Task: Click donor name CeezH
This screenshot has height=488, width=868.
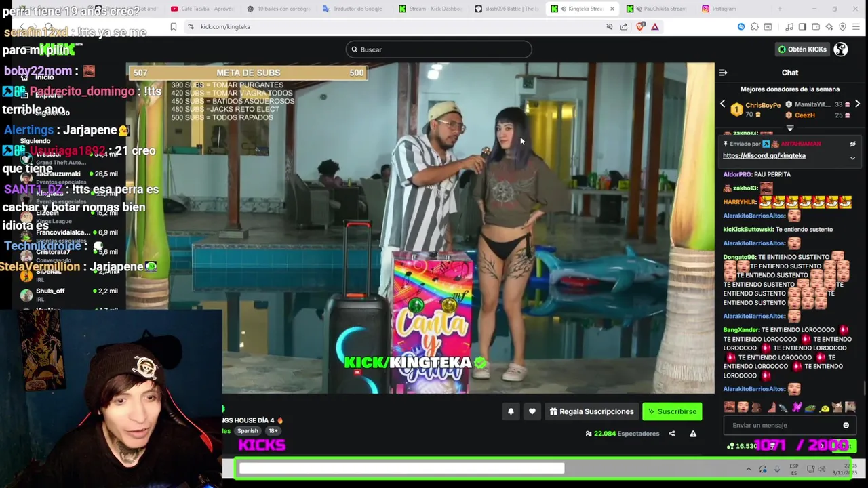Action: 805,115
